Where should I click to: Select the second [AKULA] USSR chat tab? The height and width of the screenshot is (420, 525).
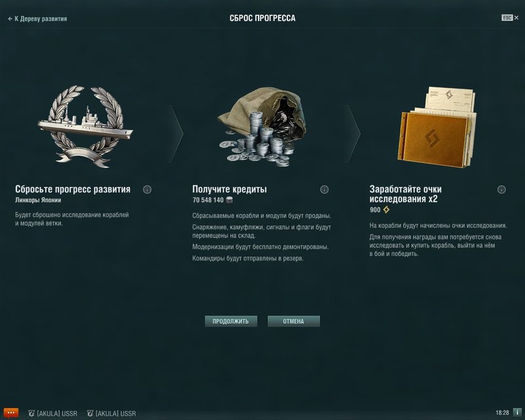click(x=111, y=413)
